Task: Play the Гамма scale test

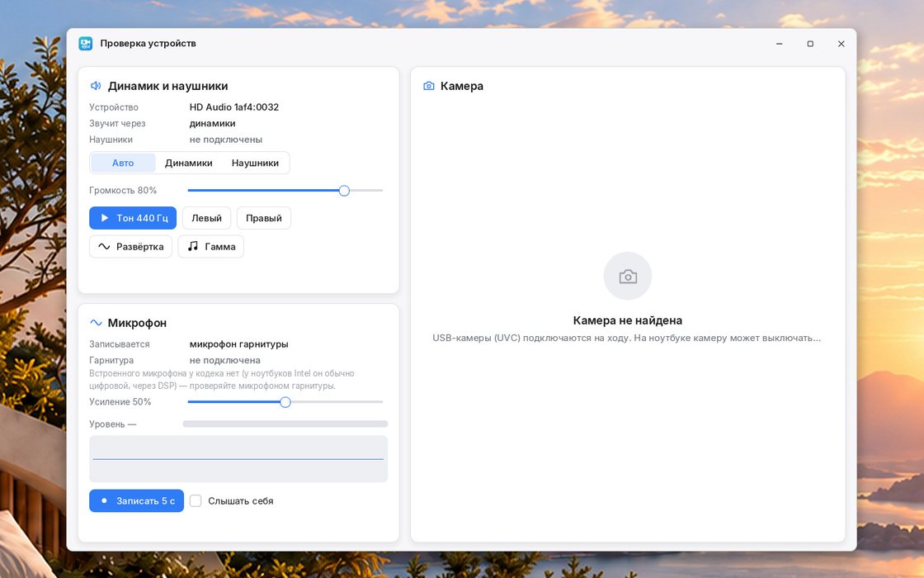Action: [211, 247]
